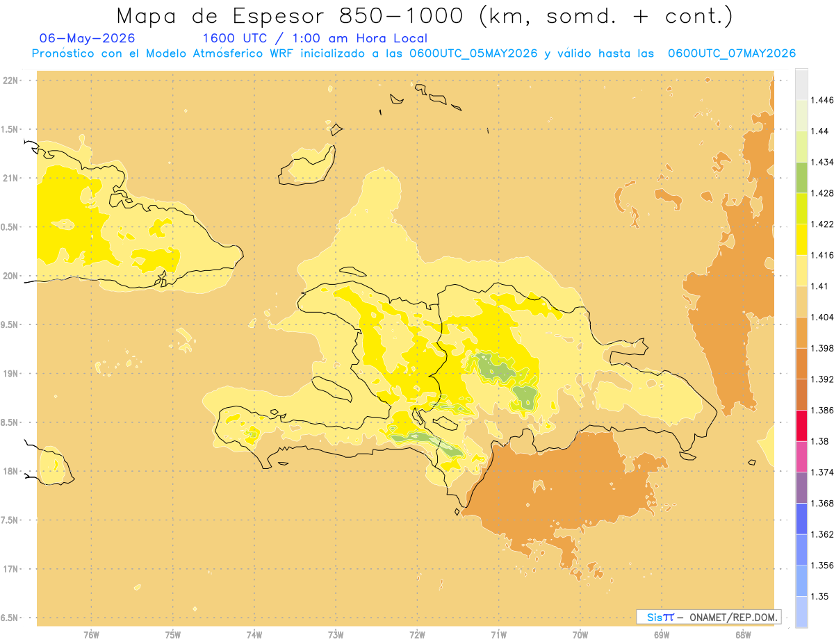Select the purple 1.368 color bar segment
Viewport: 834px width, 644px height.
801,488
